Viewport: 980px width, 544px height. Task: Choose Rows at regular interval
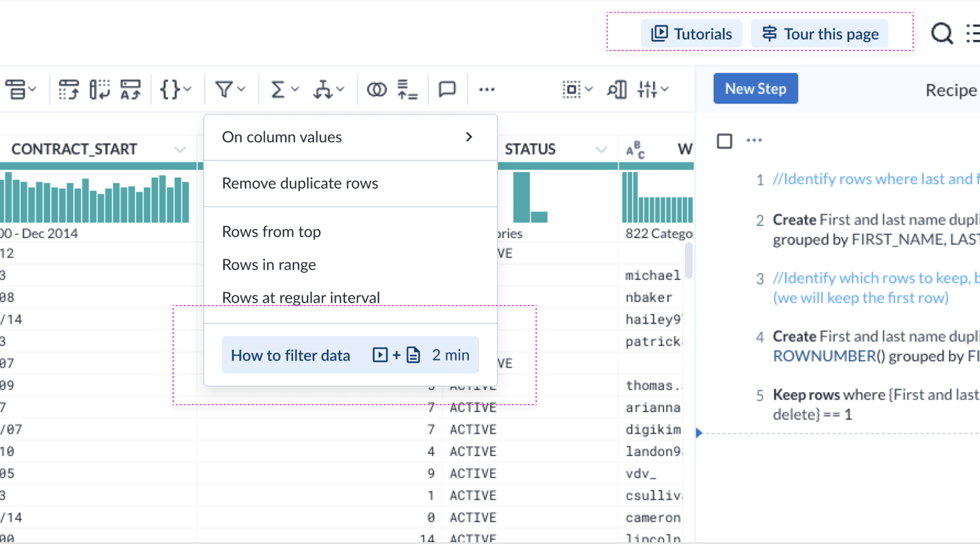click(350, 297)
